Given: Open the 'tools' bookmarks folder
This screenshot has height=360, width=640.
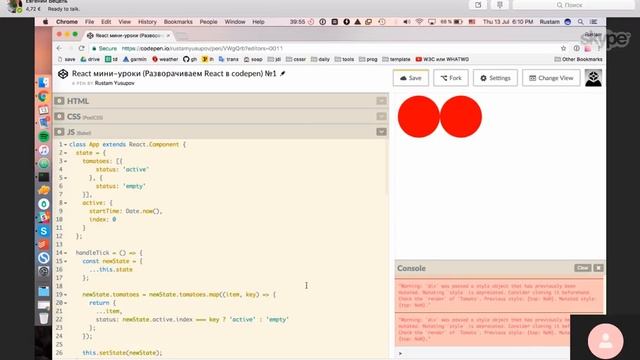Looking at the screenshot, I should pos(344,59).
